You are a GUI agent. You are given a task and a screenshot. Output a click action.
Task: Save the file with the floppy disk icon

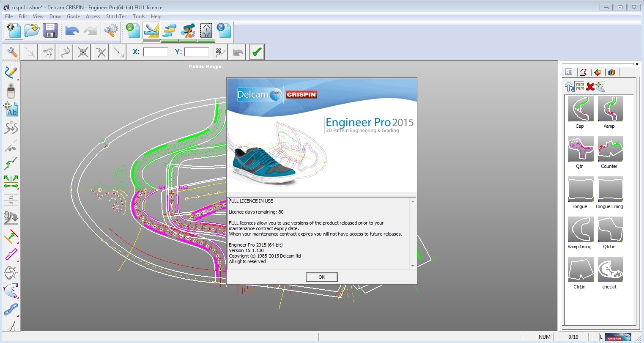tap(50, 30)
